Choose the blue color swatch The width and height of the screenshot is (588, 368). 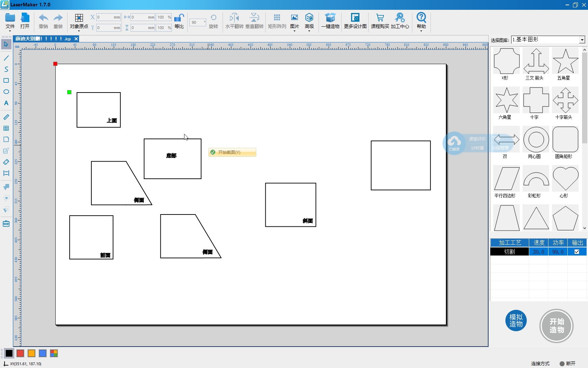tap(43, 353)
